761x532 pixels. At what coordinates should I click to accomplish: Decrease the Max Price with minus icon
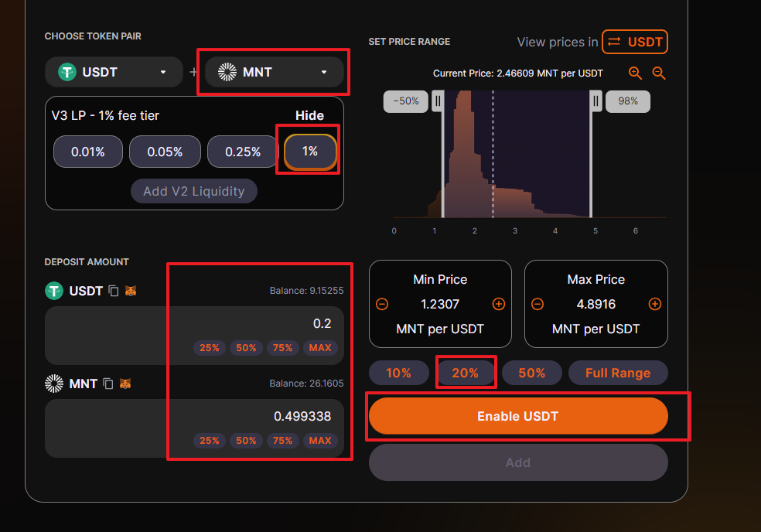537,304
